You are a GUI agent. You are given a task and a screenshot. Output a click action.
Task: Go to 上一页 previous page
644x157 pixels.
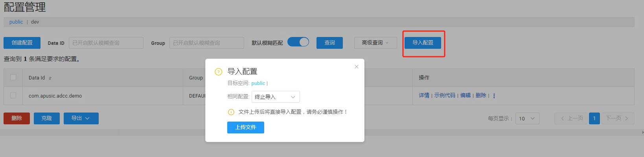pos(571,118)
